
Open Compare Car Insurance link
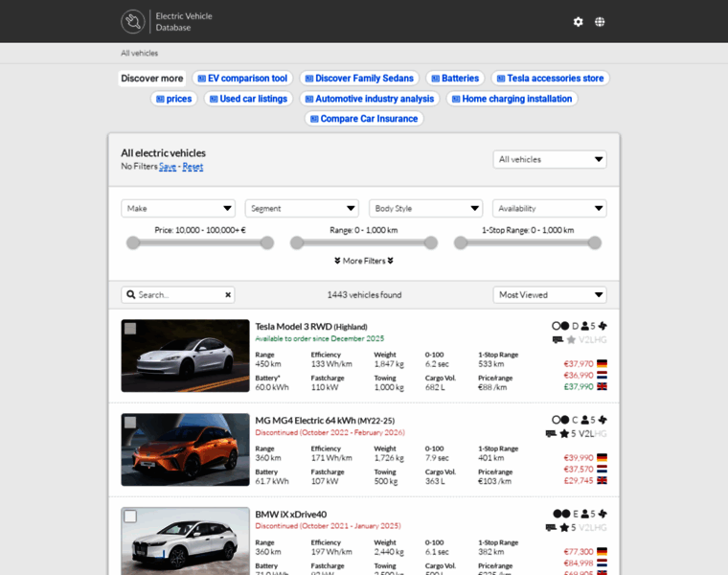[364, 119]
